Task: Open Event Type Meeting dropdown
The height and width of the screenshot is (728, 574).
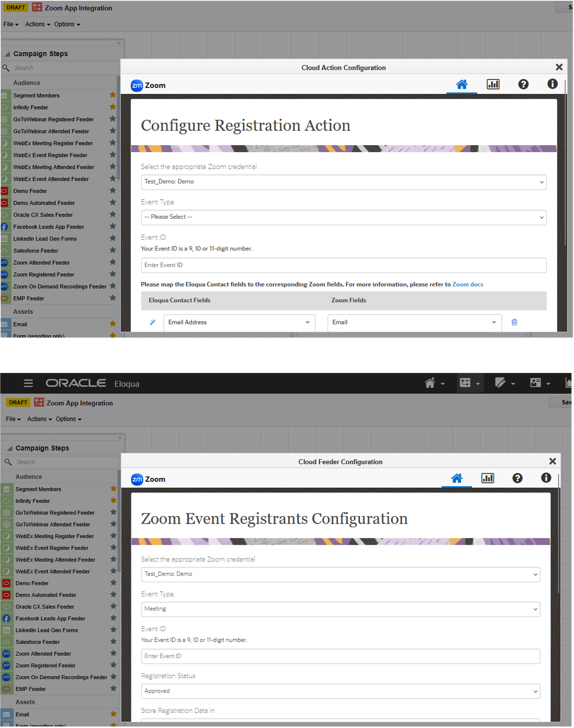Action: [340, 610]
